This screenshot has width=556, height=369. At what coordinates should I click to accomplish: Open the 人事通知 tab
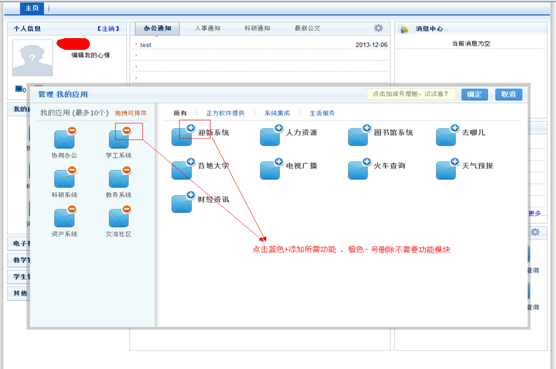point(207,28)
